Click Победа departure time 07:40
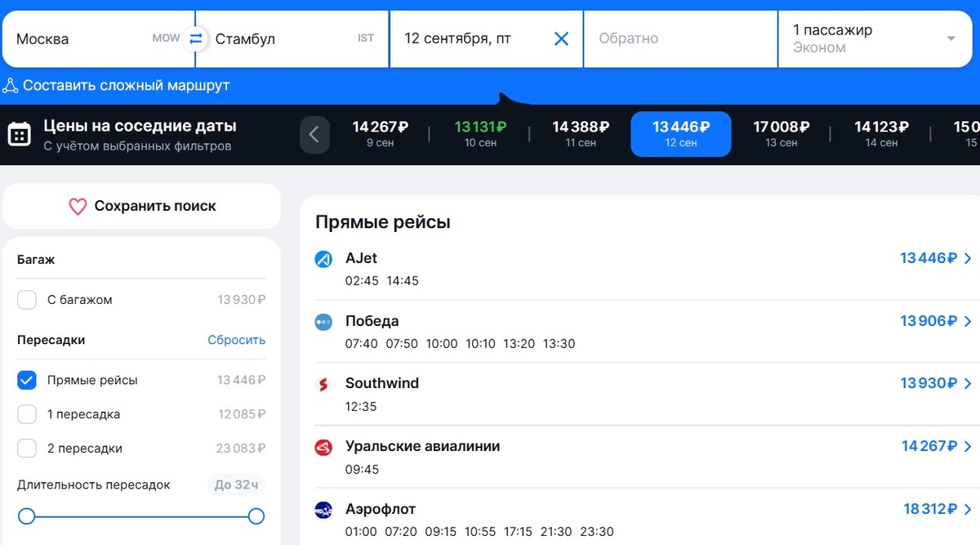Screen dimensions: 980x545 click(x=362, y=344)
